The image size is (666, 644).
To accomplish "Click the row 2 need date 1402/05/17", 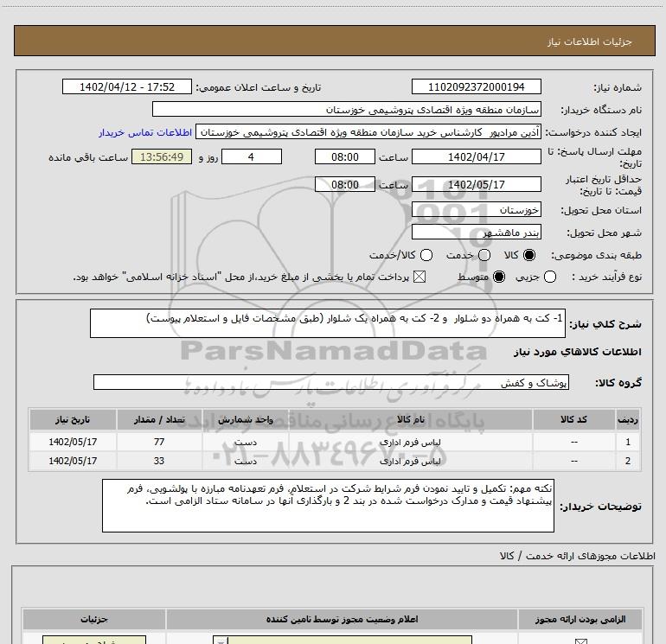I will tap(73, 461).
